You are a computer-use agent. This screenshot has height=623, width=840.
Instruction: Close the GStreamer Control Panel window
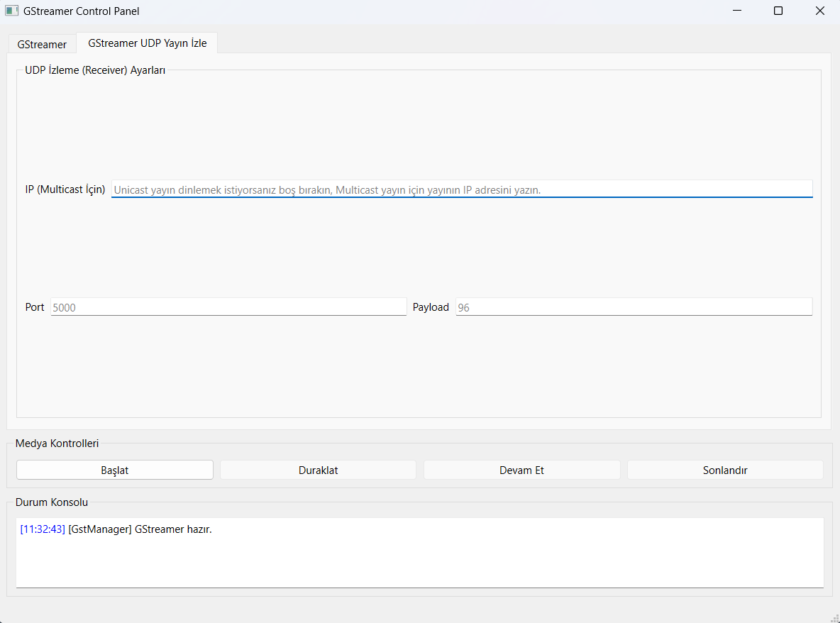pyautogui.click(x=819, y=11)
